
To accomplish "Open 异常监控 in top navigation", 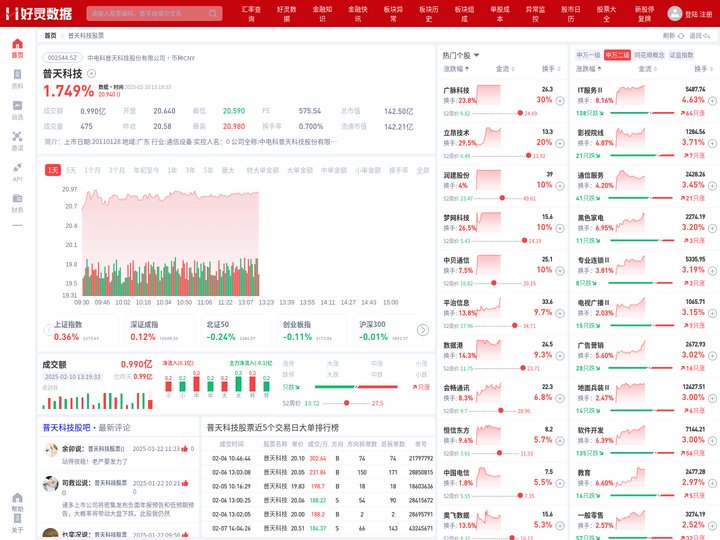I will coord(535,14).
